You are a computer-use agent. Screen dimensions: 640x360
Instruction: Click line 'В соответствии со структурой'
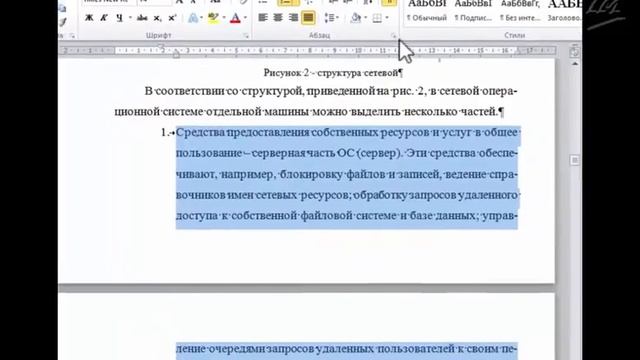click(x=331, y=91)
